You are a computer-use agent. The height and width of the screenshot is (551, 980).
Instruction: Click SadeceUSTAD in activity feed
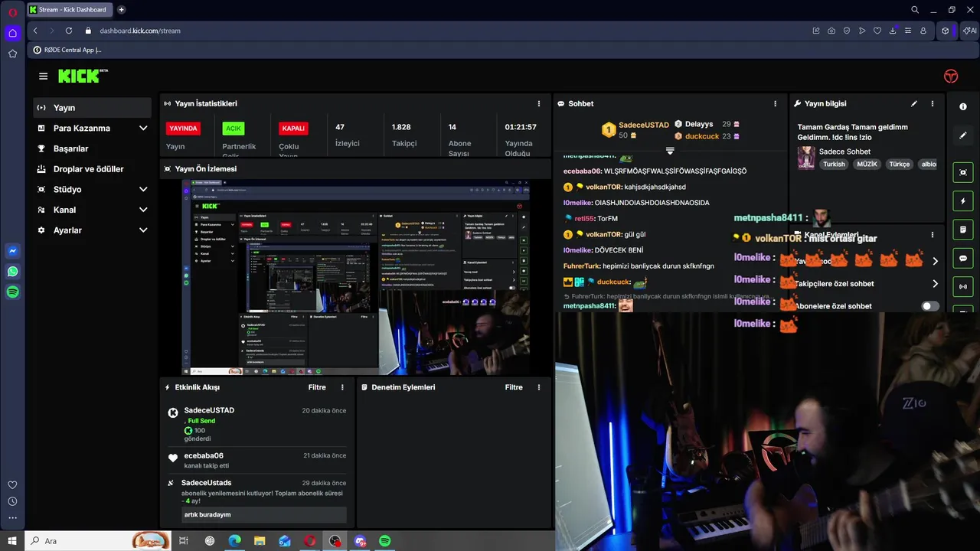209,410
